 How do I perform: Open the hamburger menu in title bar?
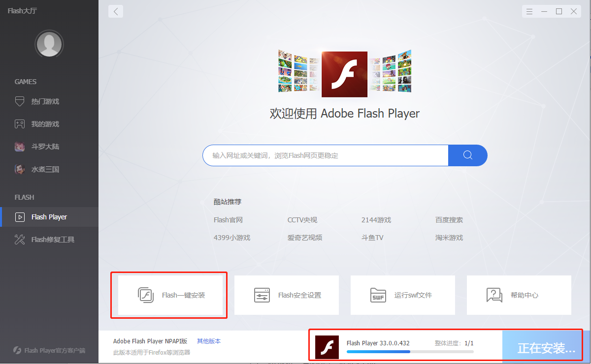tap(529, 11)
